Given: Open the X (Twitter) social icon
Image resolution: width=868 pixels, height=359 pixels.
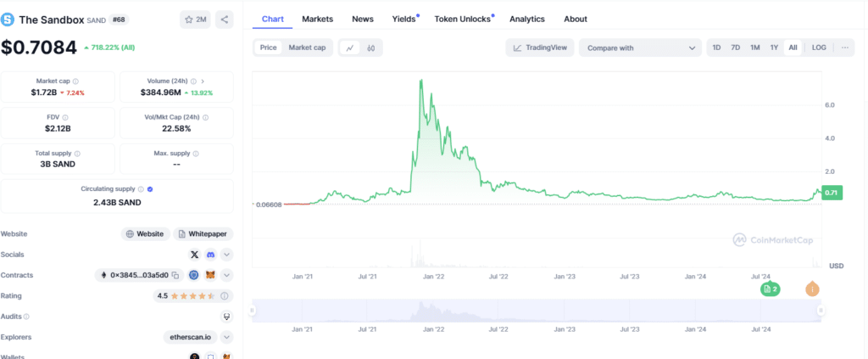Looking at the screenshot, I should (x=194, y=255).
